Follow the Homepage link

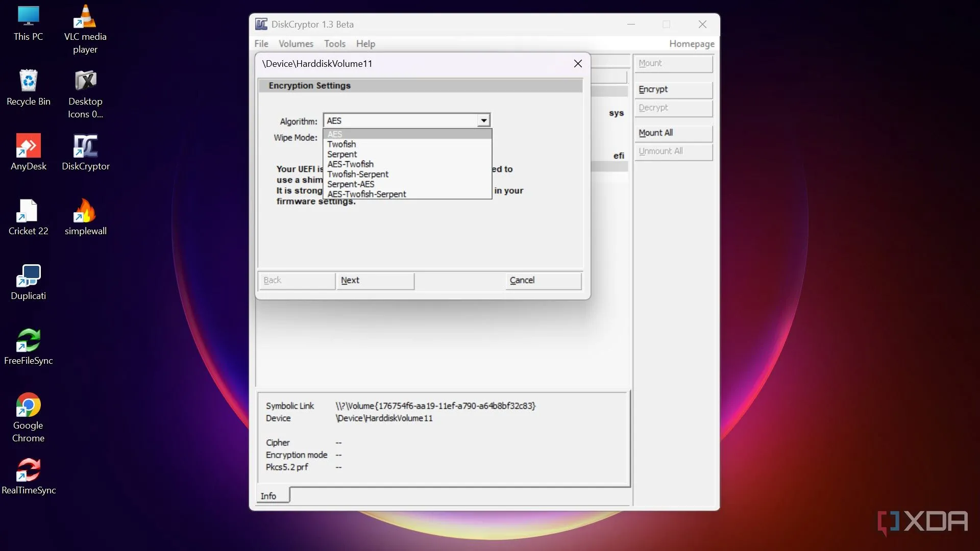click(691, 44)
